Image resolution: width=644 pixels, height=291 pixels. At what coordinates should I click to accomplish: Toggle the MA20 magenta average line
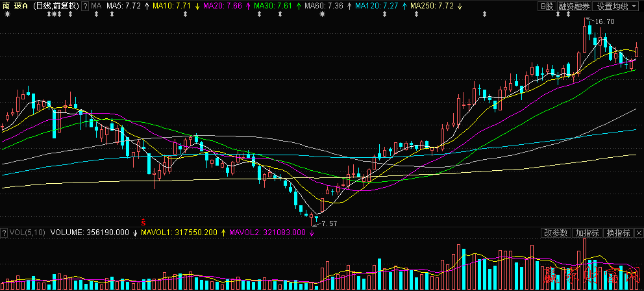[221, 6]
